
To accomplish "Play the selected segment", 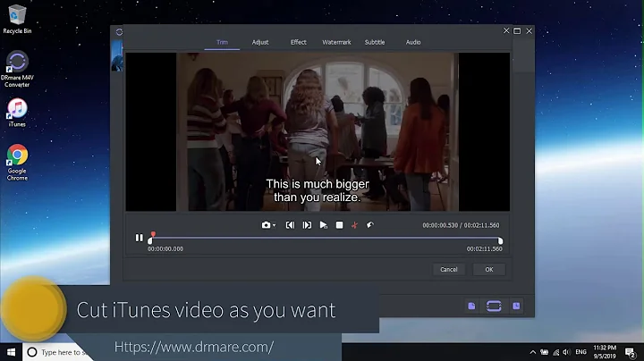I will tap(323, 225).
